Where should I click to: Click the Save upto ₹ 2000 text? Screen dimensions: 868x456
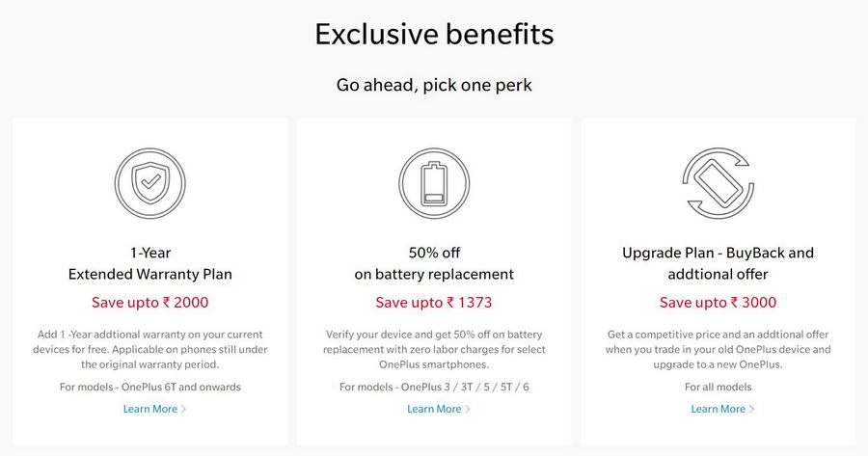(149, 302)
